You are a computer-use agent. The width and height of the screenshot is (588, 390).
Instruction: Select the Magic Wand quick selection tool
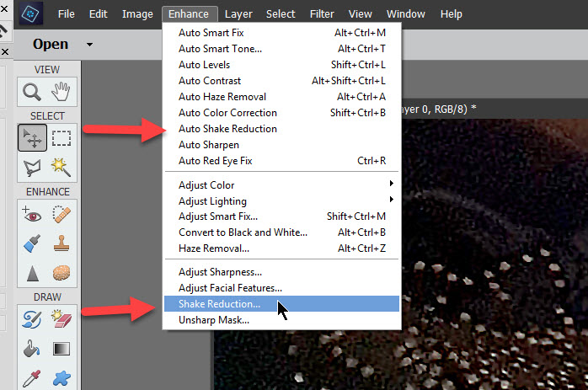click(x=61, y=168)
